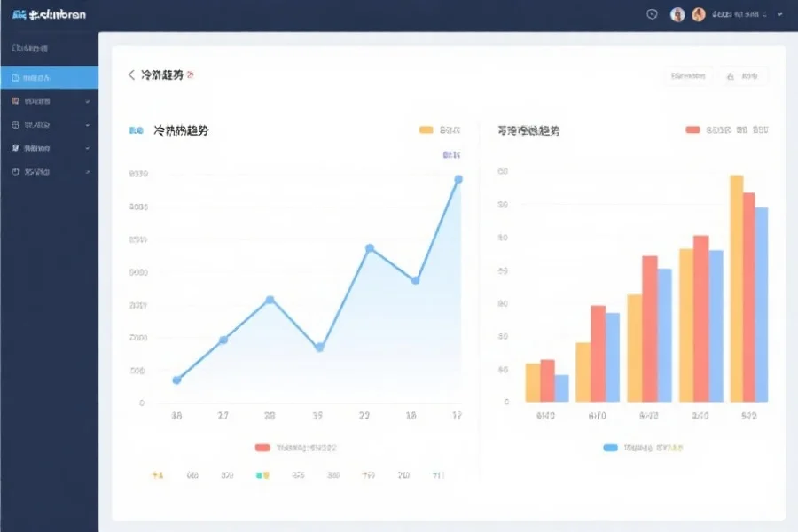This screenshot has width=798, height=532.
Task: Click the second round user avatar in header
Action: coord(699,14)
